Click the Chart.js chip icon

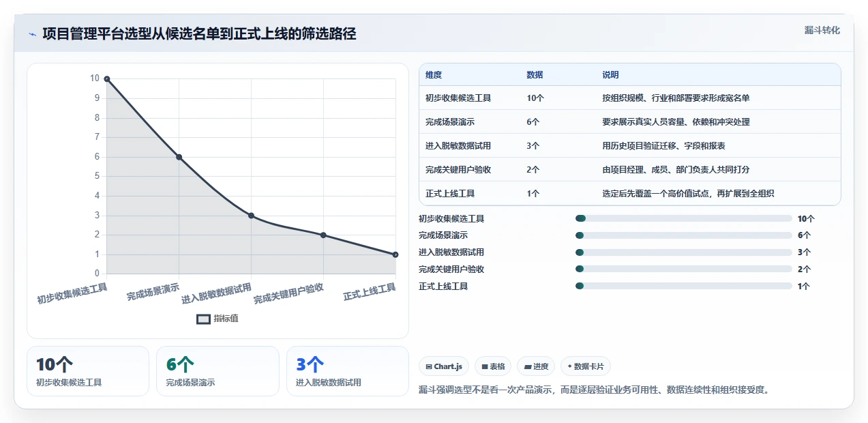[428, 367]
